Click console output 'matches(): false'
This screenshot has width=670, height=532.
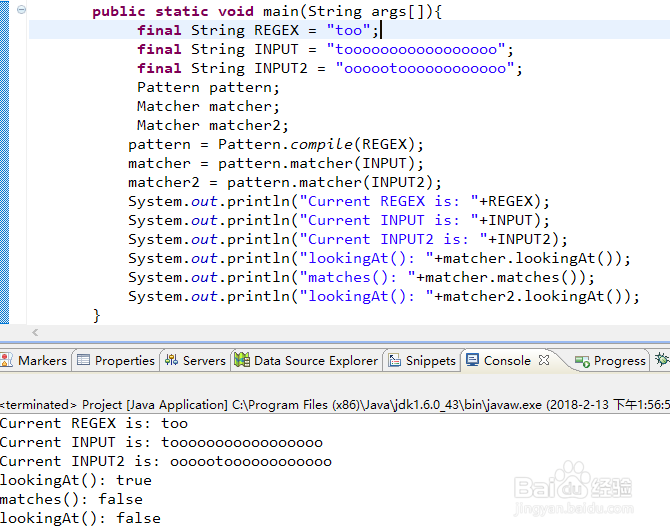pyautogui.click(x=71, y=500)
